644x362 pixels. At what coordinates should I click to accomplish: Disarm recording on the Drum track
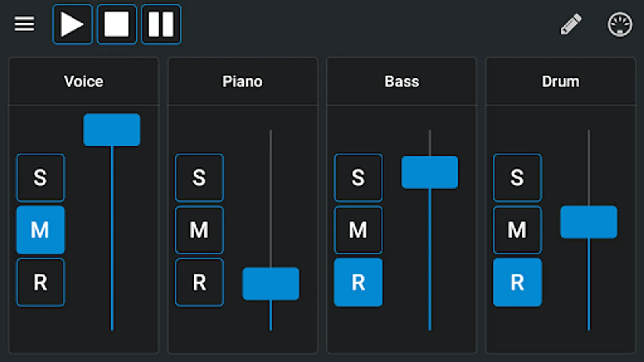point(517,282)
